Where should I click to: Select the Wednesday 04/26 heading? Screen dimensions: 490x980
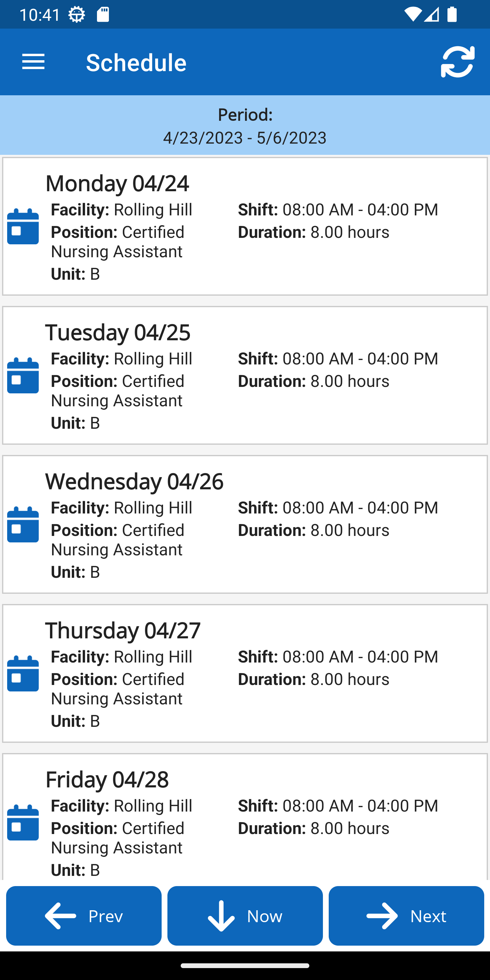click(x=134, y=481)
